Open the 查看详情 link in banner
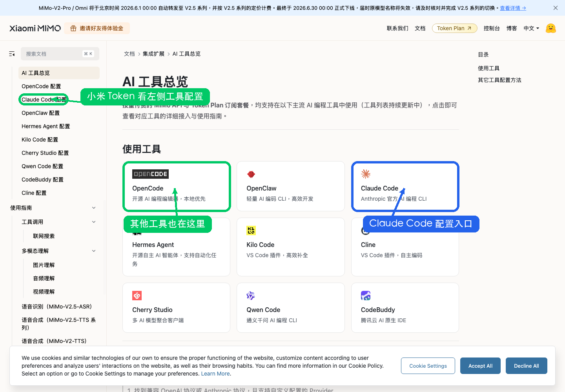Viewport: 565px width, 392px height. click(x=513, y=8)
